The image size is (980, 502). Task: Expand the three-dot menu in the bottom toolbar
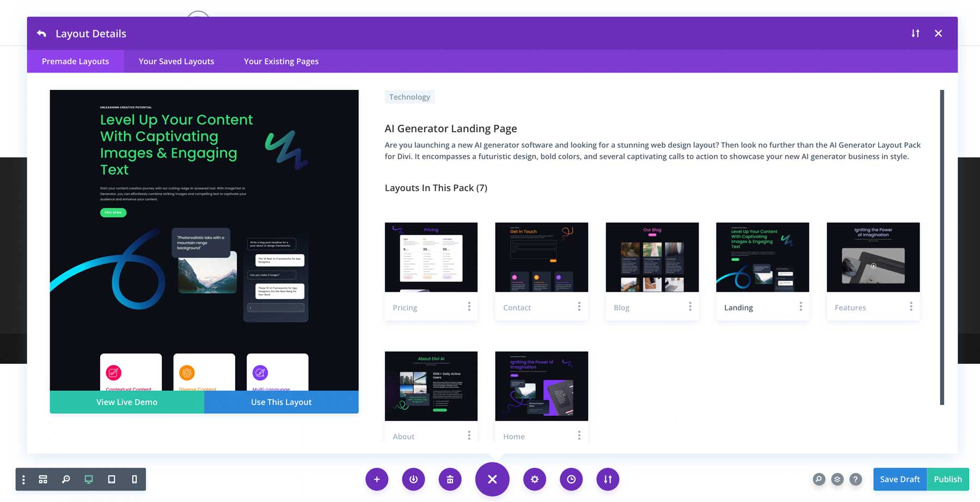(23, 479)
